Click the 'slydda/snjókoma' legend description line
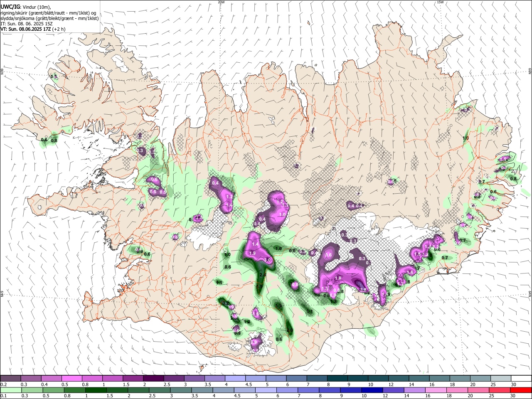Viewport: 532px width, 399px height. 49,18
